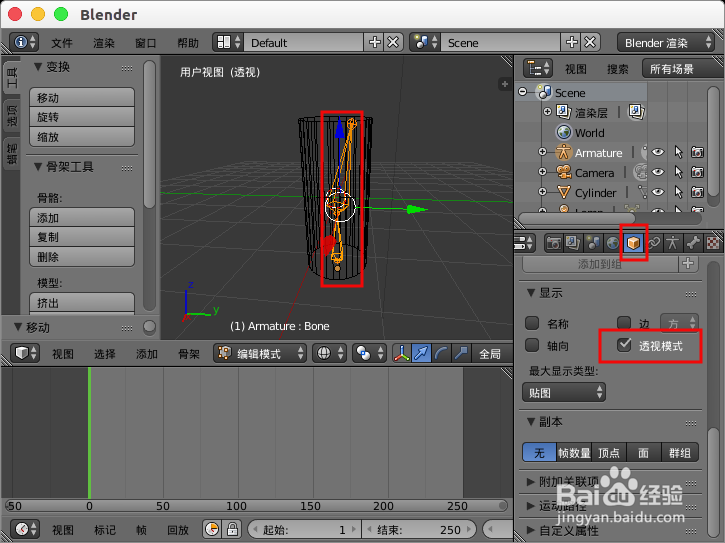Toggle the timeline range lock icon
Viewport: 725px width, 543px height.
pos(232,529)
